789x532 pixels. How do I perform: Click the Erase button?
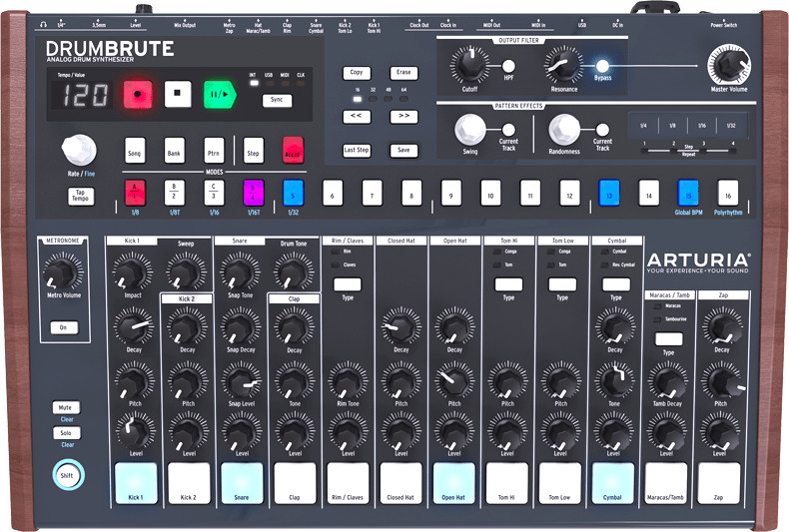pos(403,73)
